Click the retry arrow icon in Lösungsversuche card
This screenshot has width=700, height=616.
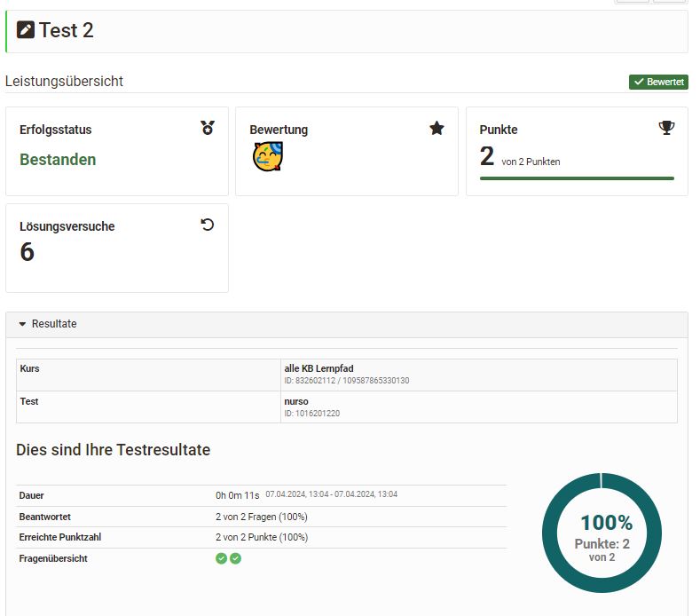208,225
